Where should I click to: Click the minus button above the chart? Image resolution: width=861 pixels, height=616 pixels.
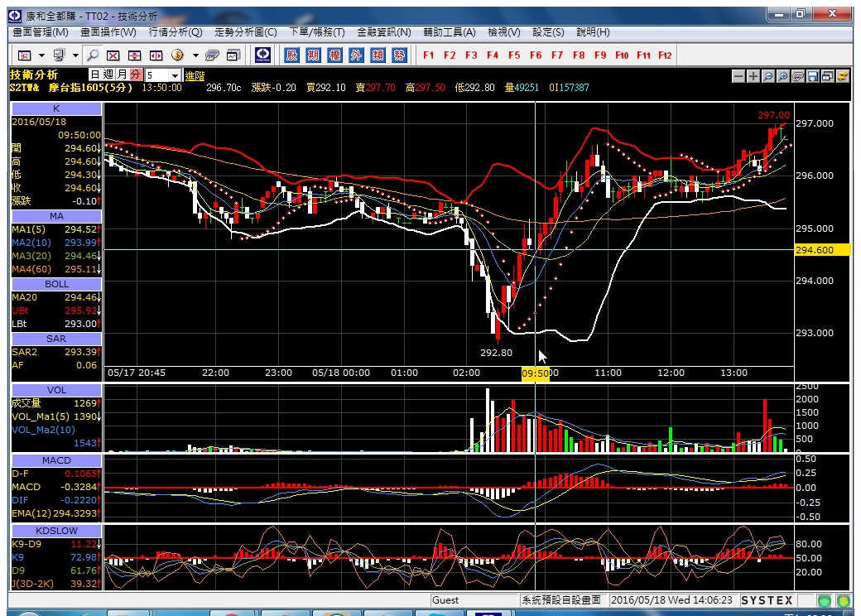tap(738, 77)
